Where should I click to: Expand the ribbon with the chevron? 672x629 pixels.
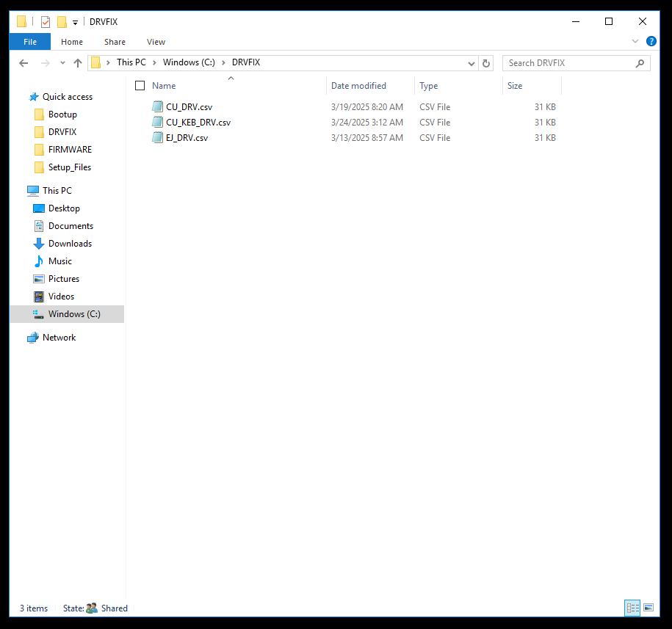click(635, 42)
